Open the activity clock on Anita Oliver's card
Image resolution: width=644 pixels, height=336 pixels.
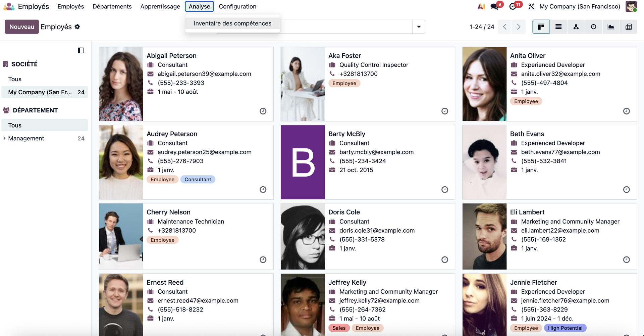tap(627, 111)
